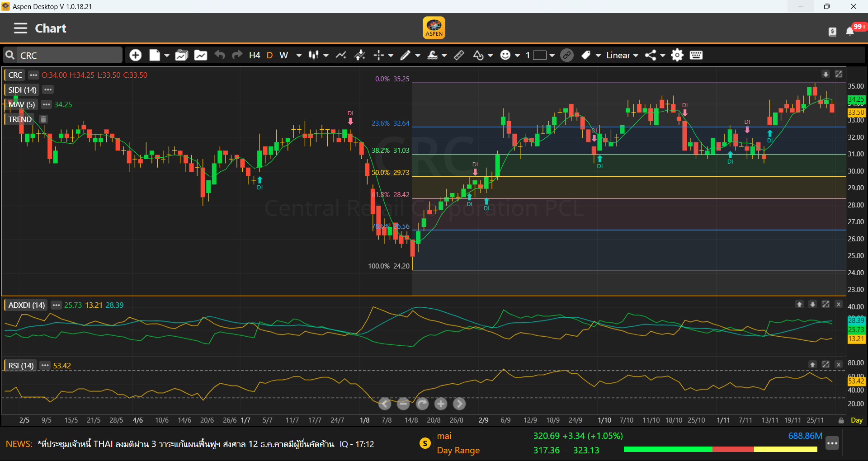This screenshot has height=461, width=868.
Task: Expand crosshair tool dropdown arrow
Action: click(x=391, y=55)
